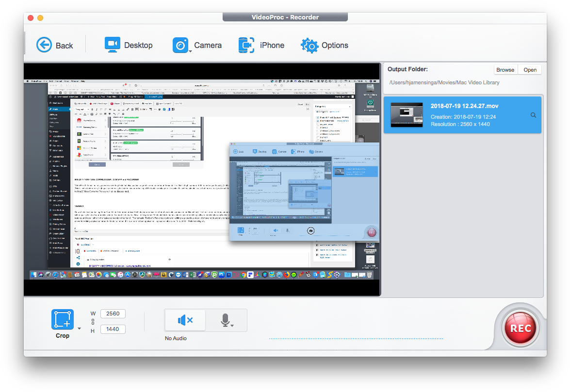The height and width of the screenshot is (392, 570).
Task: Click the audio level dotted slider
Action: 356,339
